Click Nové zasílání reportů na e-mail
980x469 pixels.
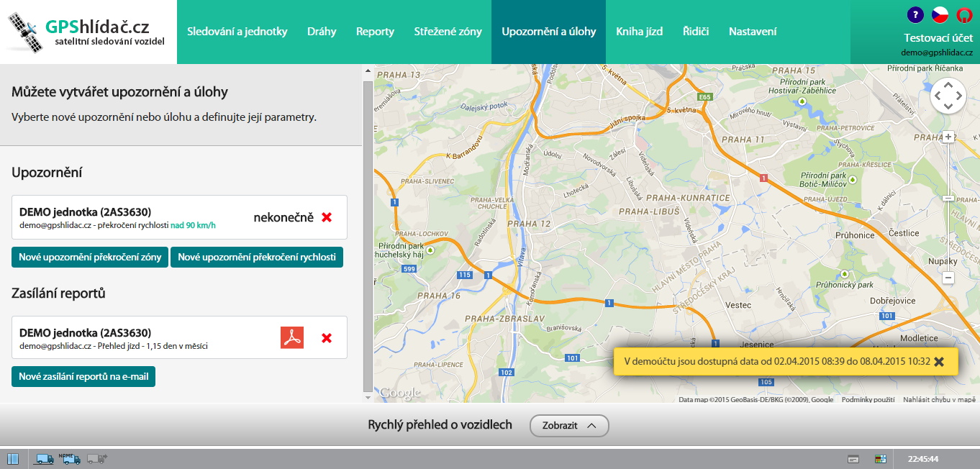tap(83, 376)
